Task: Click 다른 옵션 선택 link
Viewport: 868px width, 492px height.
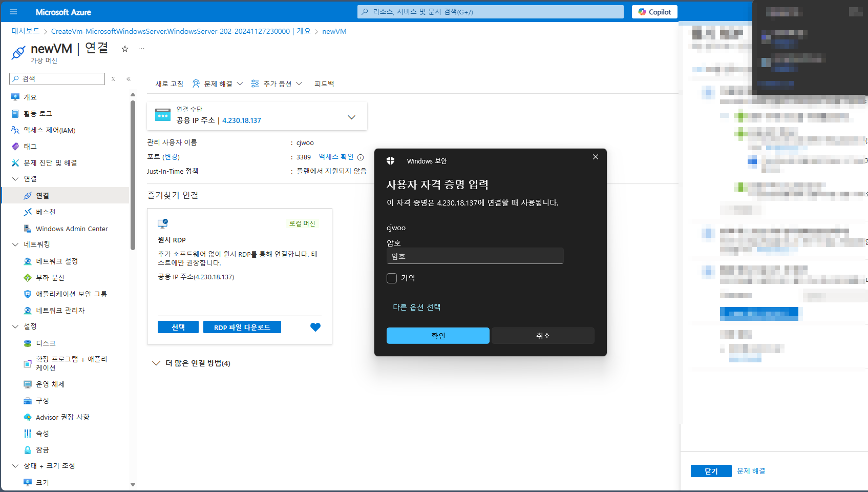Action: coord(416,307)
